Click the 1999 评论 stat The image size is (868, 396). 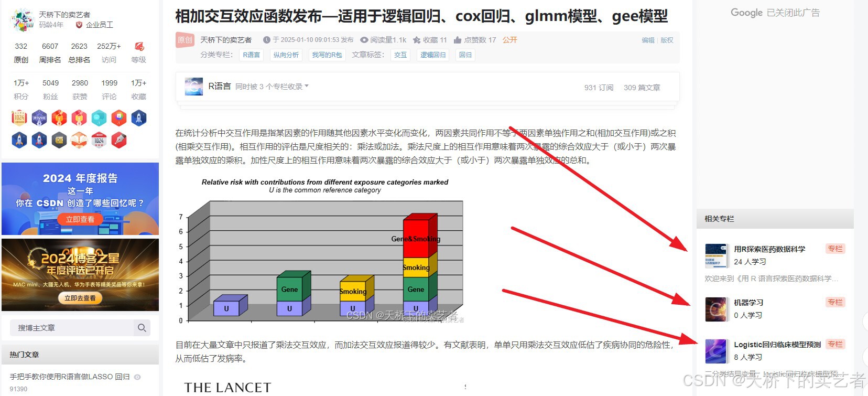coord(109,90)
